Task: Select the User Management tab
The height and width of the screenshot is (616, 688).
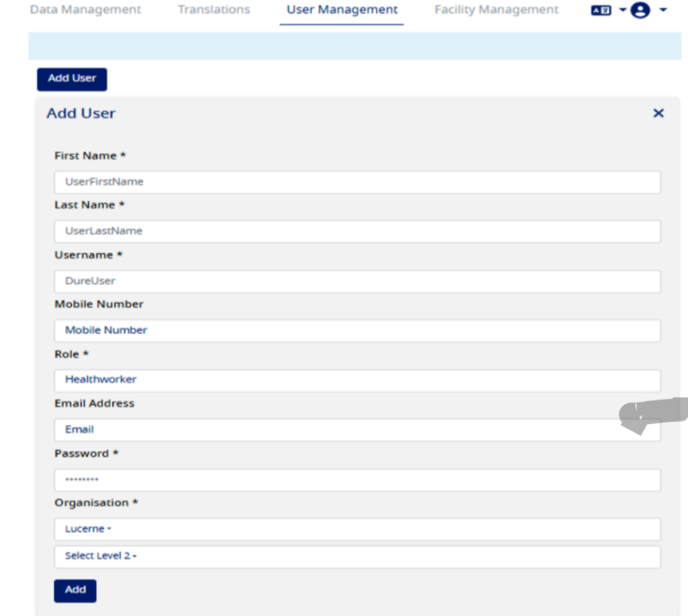Action: point(341,9)
